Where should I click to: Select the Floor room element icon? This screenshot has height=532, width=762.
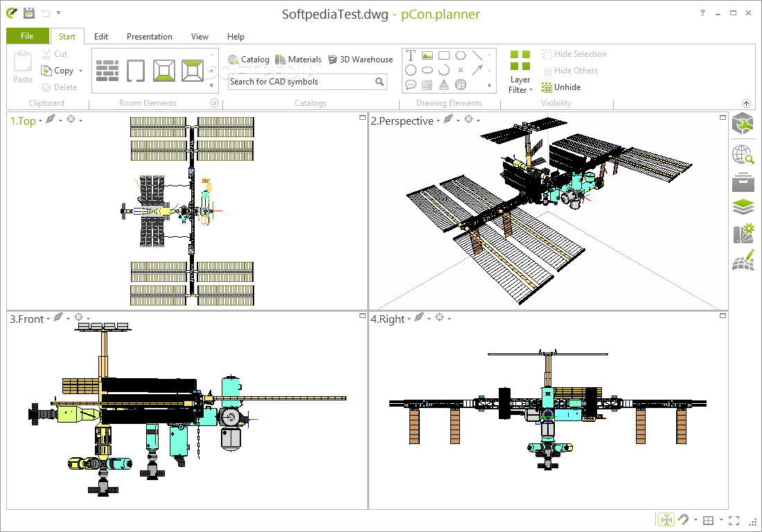(x=164, y=71)
